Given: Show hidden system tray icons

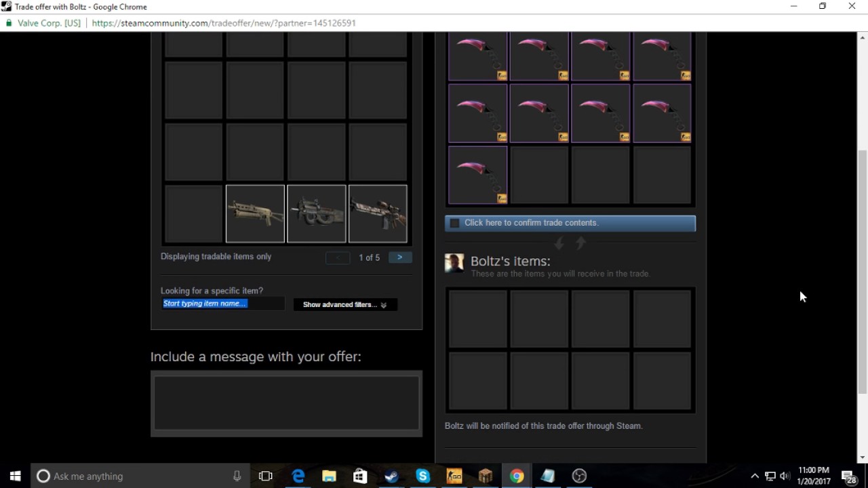Looking at the screenshot, I should pyautogui.click(x=755, y=476).
